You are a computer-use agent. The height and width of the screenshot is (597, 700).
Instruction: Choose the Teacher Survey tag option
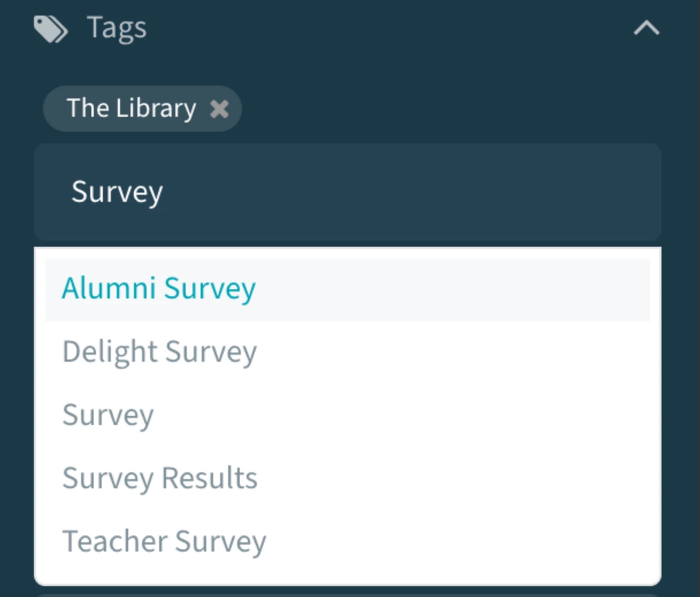(164, 542)
